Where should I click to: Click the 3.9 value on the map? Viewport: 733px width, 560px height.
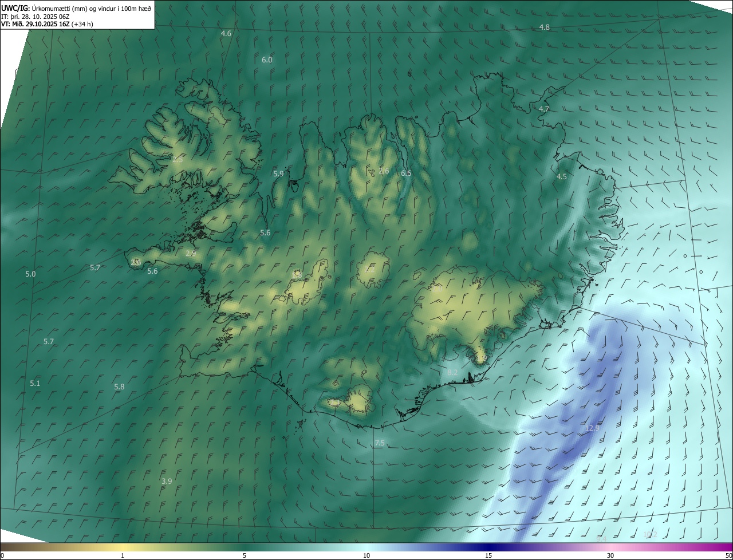(167, 482)
